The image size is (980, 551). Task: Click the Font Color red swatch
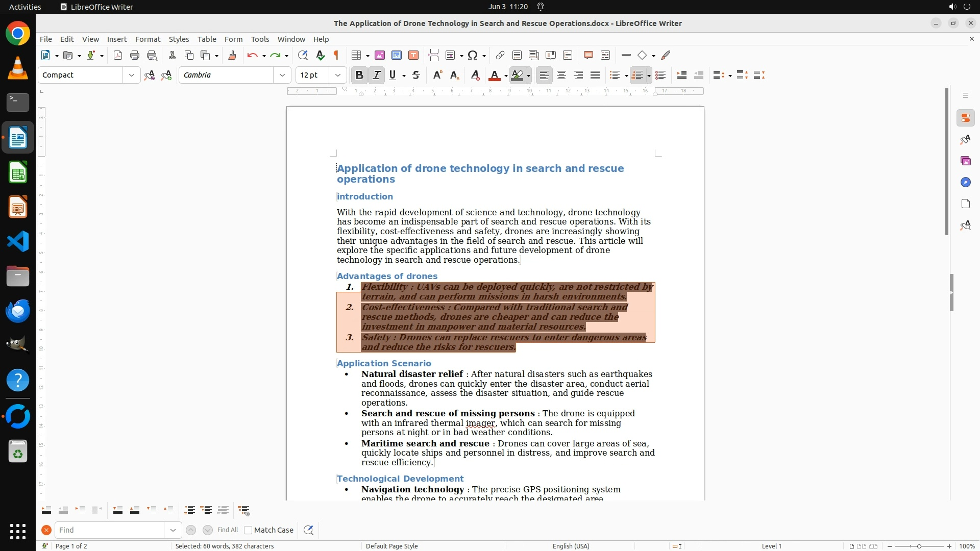point(494,75)
